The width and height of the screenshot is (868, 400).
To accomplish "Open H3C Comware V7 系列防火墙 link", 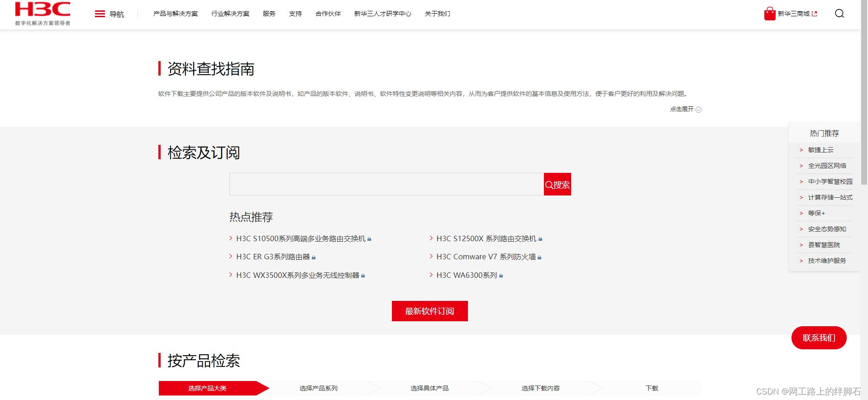I will pos(486,257).
